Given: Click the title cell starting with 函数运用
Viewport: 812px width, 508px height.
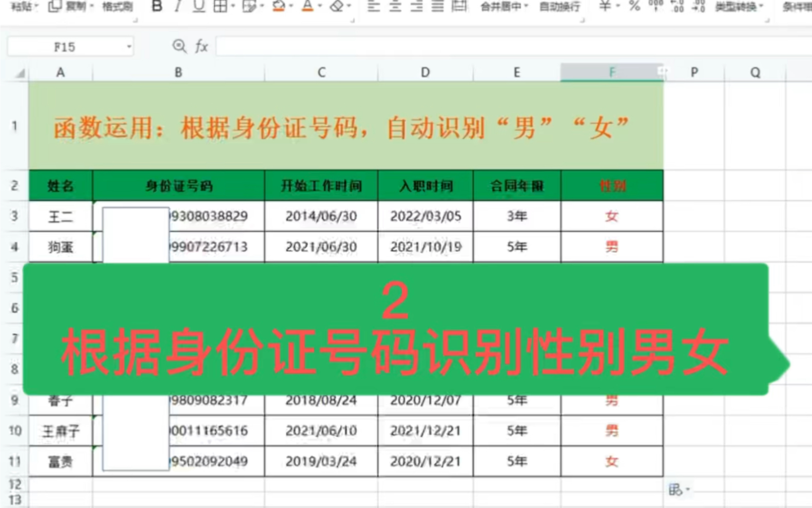Looking at the screenshot, I should [346, 126].
